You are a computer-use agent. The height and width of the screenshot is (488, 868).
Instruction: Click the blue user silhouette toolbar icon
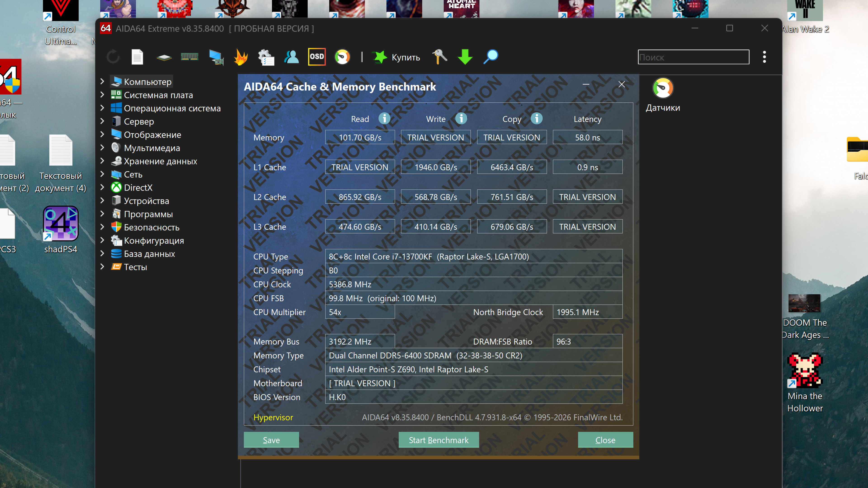(x=291, y=57)
